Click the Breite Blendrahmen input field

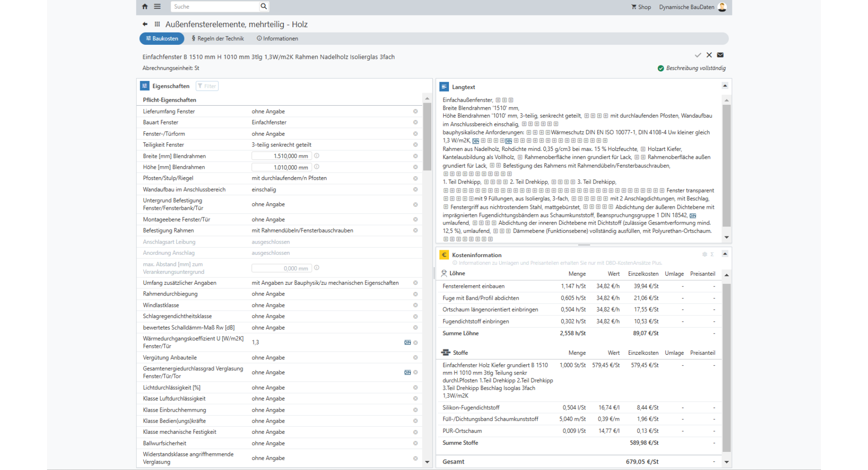pyautogui.click(x=281, y=156)
